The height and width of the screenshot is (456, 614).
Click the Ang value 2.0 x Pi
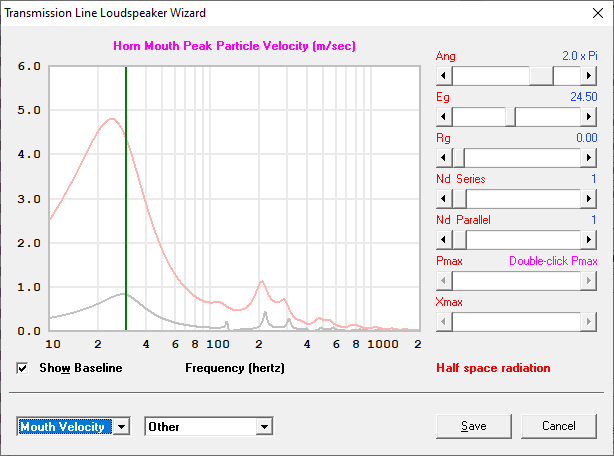(580, 56)
